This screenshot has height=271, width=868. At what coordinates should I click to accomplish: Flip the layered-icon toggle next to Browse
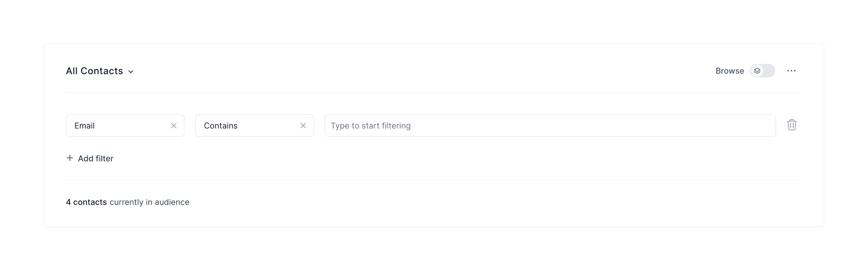click(763, 71)
